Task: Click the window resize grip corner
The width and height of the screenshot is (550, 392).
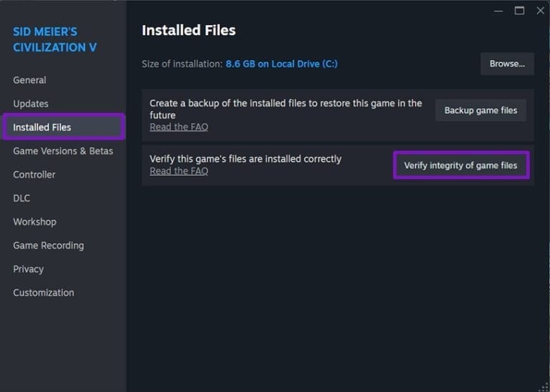Action: point(545,388)
